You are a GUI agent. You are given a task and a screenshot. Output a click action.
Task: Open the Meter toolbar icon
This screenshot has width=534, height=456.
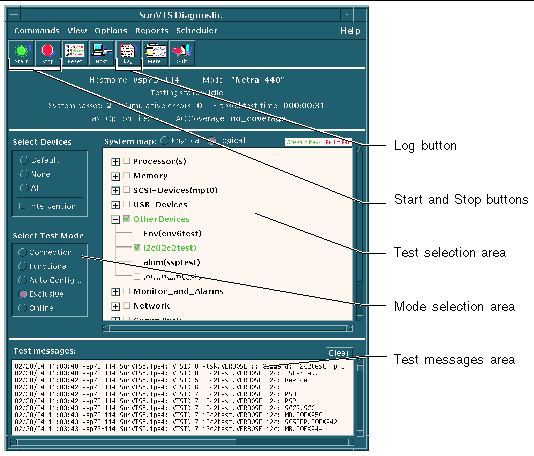(155, 53)
